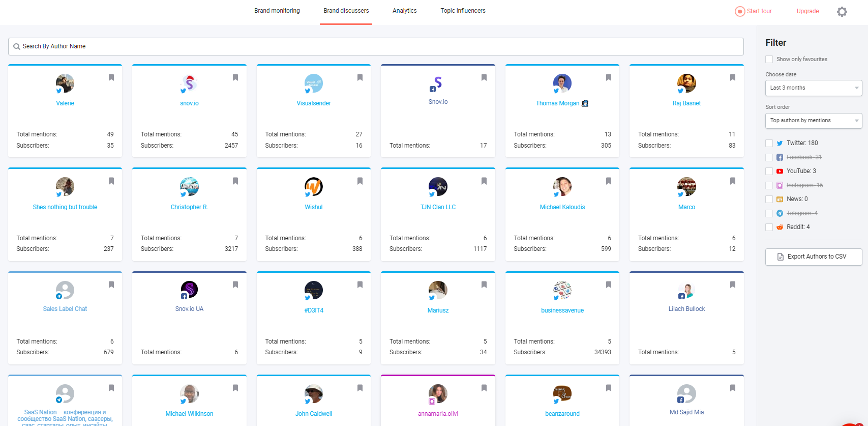Focus the Search By Author Name field
Image resolution: width=868 pixels, height=426 pixels.
376,46
